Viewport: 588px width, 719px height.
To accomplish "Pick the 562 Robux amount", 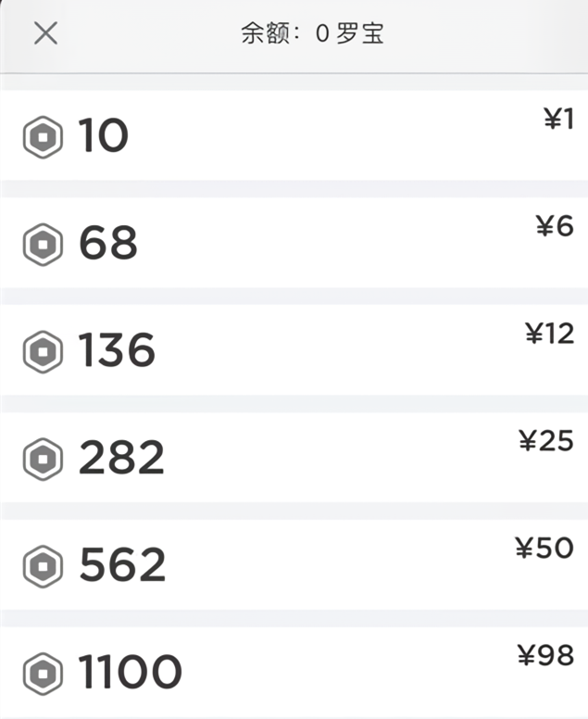I will point(122,565).
